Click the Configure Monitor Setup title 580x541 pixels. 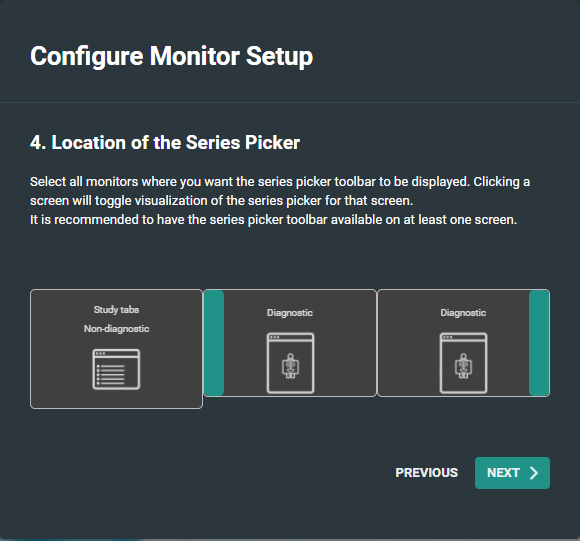[172, 56]
